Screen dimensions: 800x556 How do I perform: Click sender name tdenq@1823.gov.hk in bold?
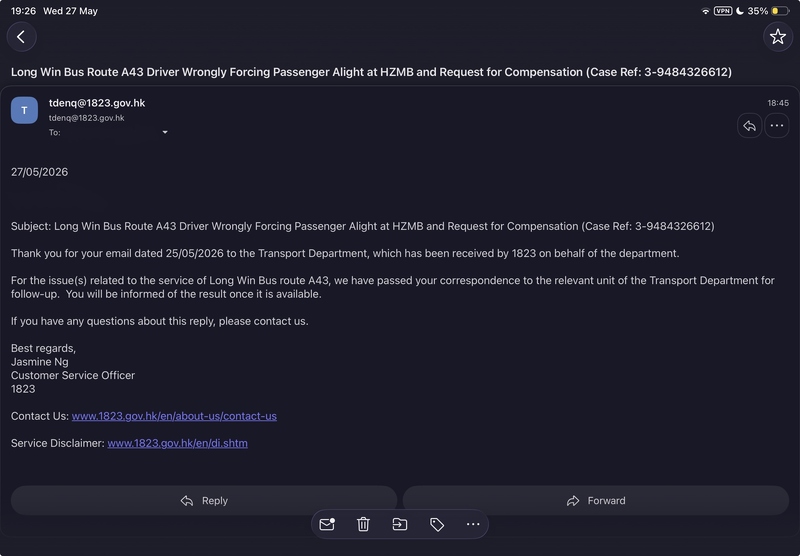(x=97, y=103)
